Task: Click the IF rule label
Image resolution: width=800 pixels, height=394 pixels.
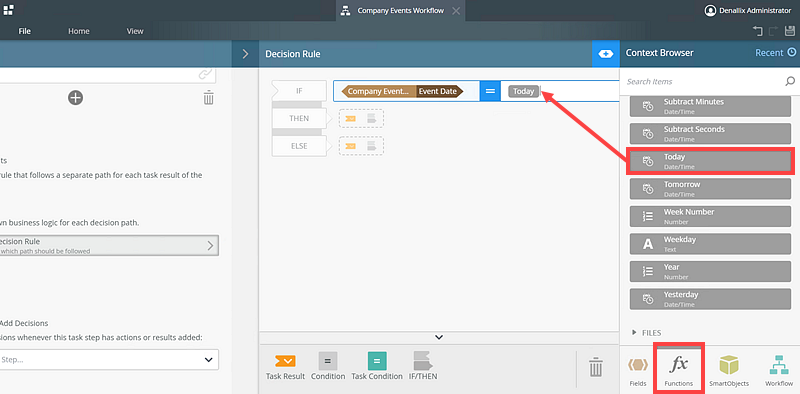Action: tap(299, 91)
